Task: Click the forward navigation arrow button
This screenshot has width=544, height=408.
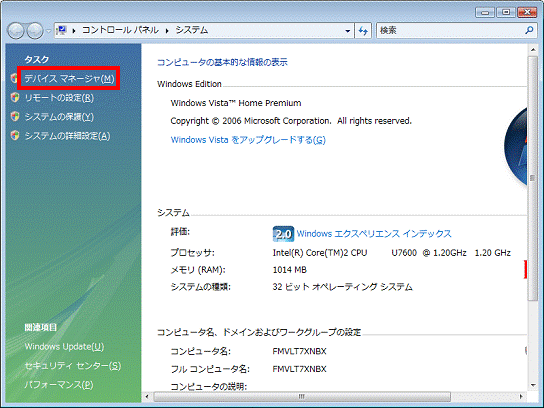Action: pyautogui.click(x=35, y=31)
